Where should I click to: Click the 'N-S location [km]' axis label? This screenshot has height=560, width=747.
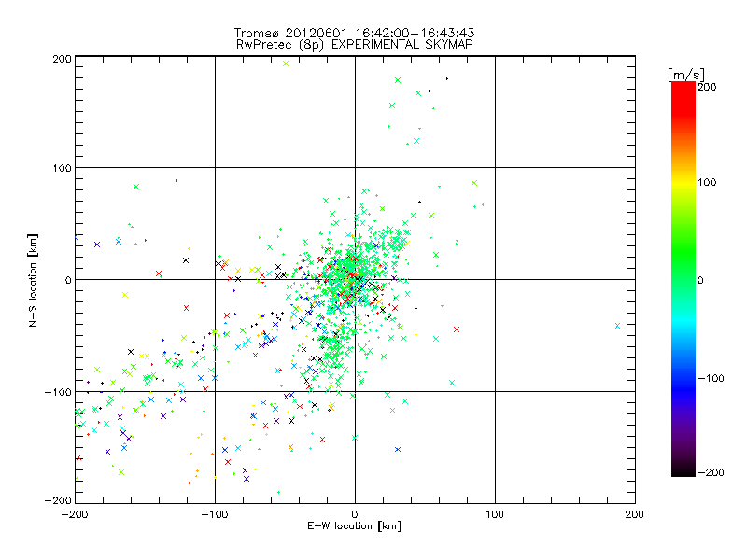33,280
